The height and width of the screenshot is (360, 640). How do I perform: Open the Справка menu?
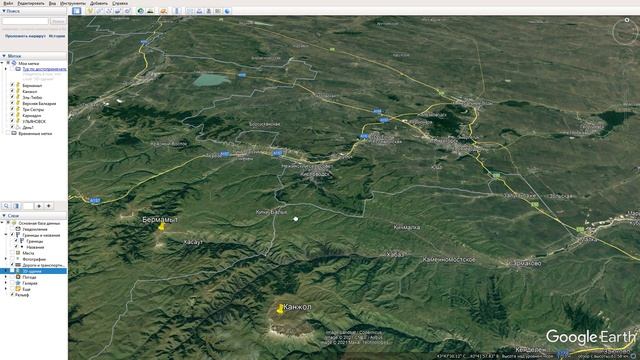tap(120, 3)
